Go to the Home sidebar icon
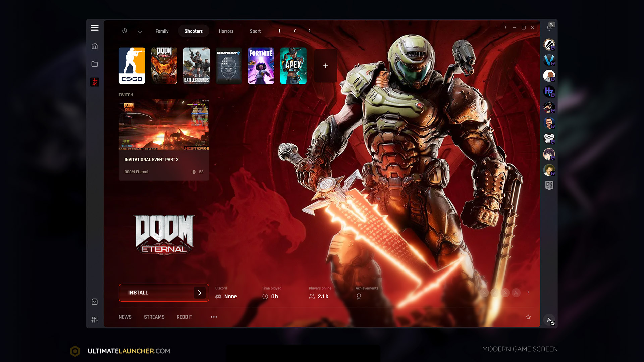 (x=95, y=46)
